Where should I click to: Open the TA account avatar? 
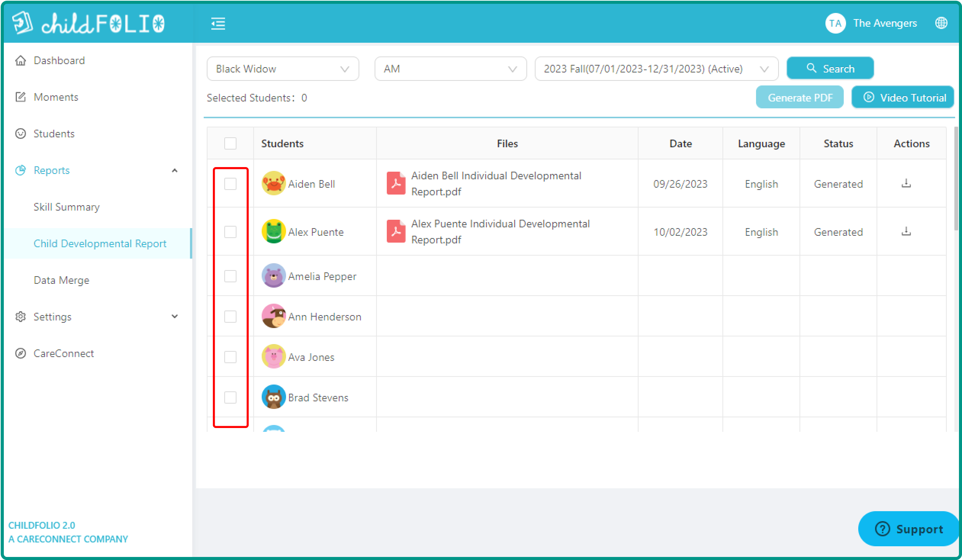(835, 23)
